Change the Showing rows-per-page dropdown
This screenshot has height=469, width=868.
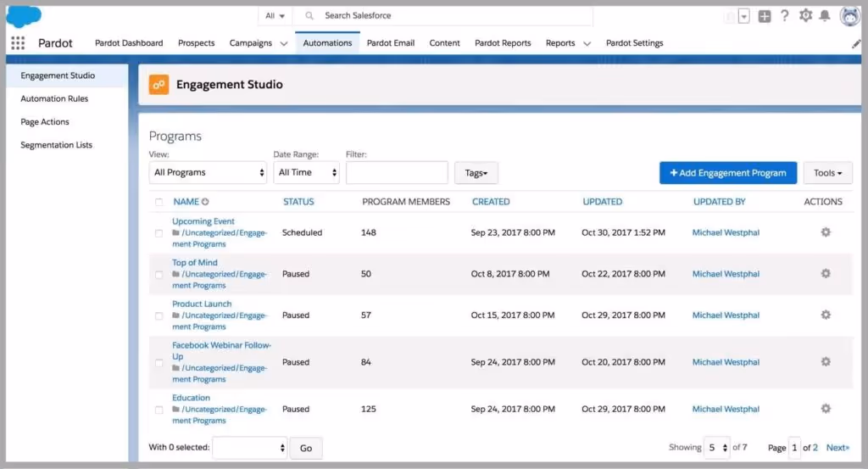click(717, 448)
